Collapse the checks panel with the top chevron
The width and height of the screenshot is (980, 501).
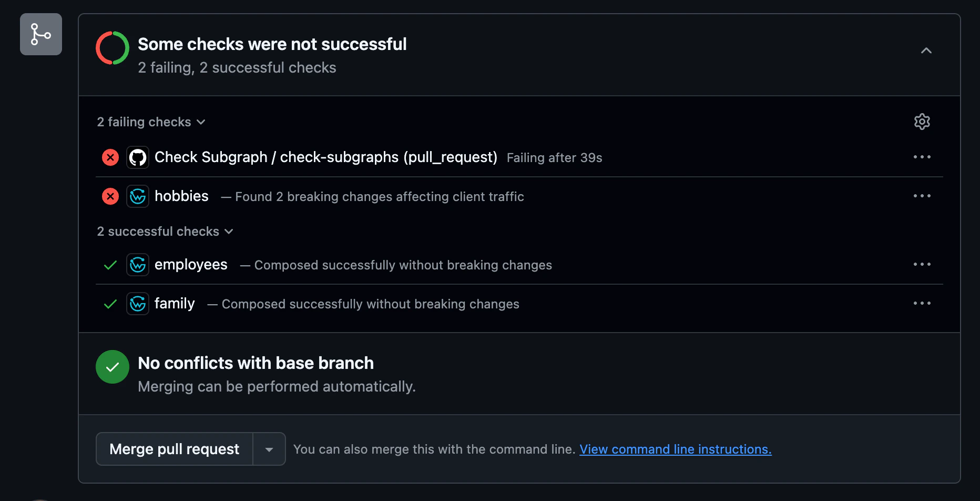[926, 51]
